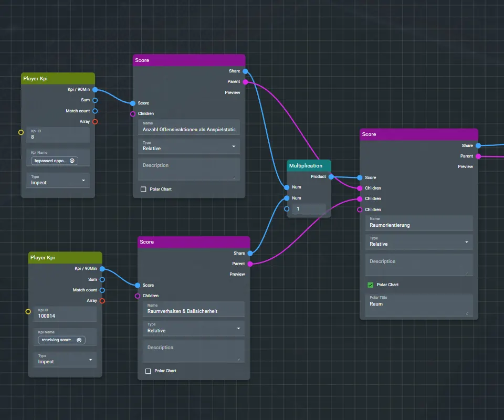Image resolution: width=504 pixels, height=420 pixels.
Task: Click Preview label of Anzahl Offensivaktionen Score node
Action: [233, 92]
